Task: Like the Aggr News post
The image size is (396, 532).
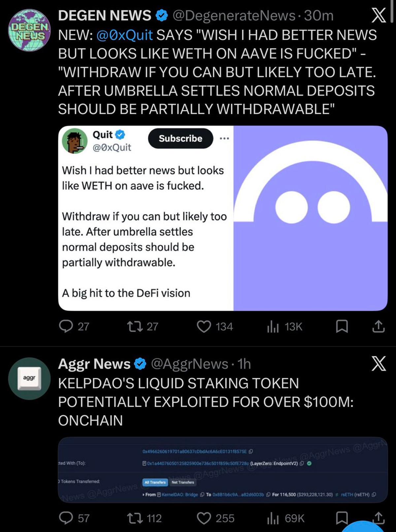Action: tap(204, 518)
